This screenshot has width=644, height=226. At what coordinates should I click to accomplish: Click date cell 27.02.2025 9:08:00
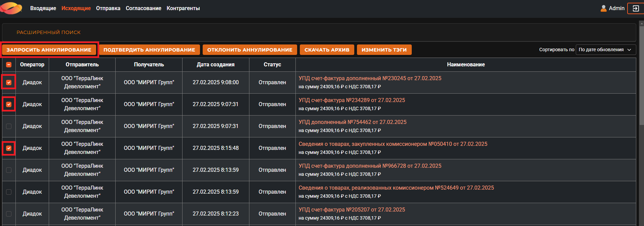pyautogui.click(x=216, y=83)
